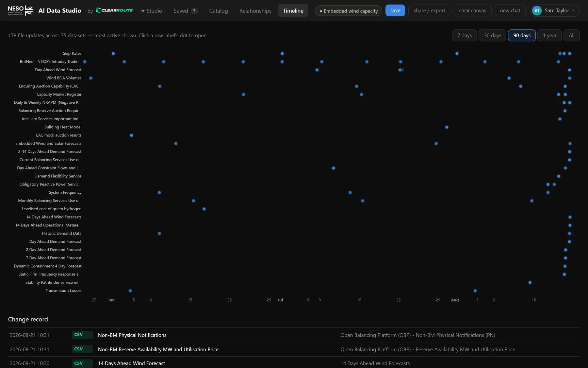This screenshot has height=368, width=588.
Task: Select the 30 days range
Action: [x=492, y=35]
